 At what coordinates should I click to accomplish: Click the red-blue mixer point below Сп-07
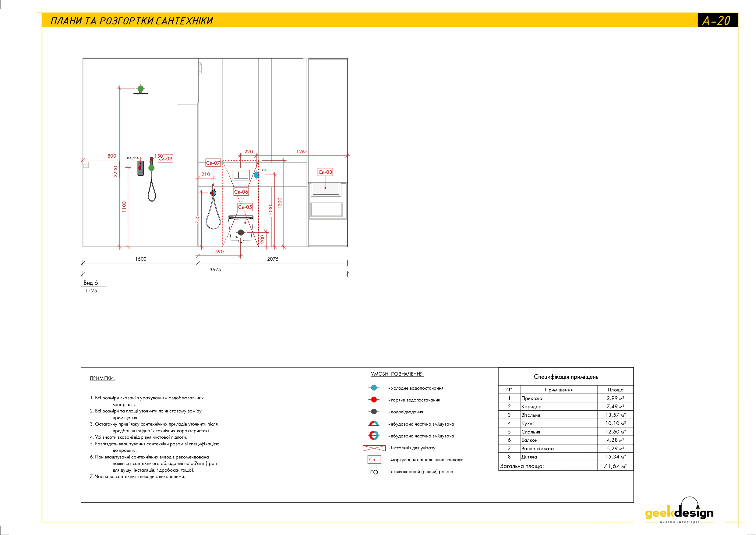[213, 193]
